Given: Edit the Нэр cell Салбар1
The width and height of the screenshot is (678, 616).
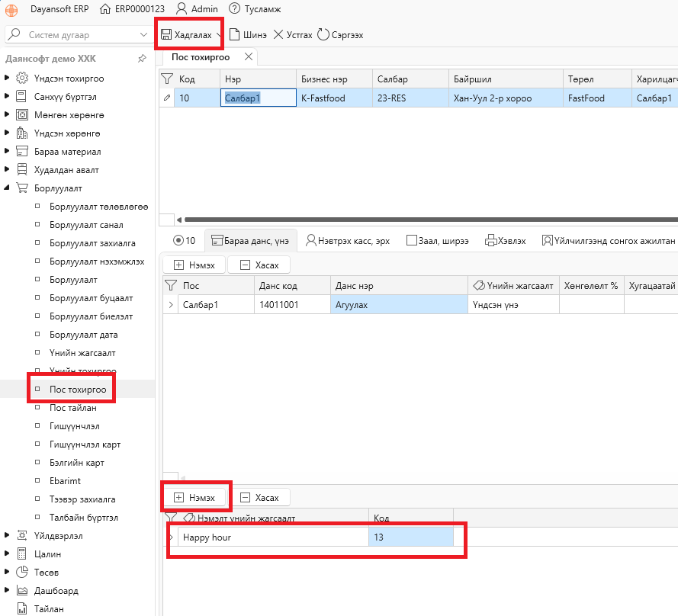Looking at the screenshot, I should pos(258,98).
